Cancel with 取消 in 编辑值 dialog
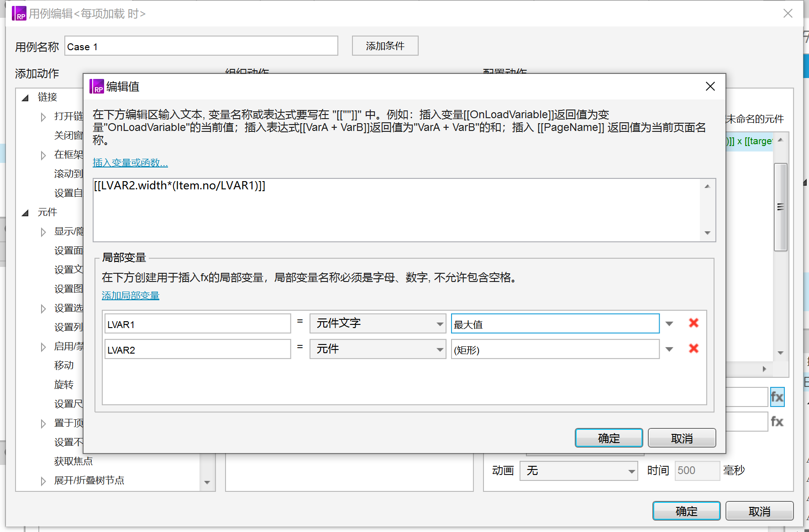This screenshot has height=532, width=809. click(682, 438)
